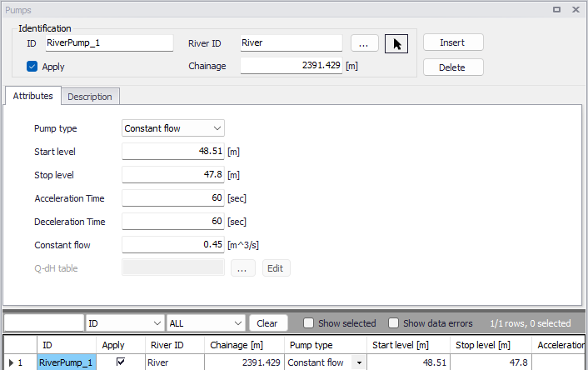
Task: Close the Pumps panel
Action: click(576, 10)
